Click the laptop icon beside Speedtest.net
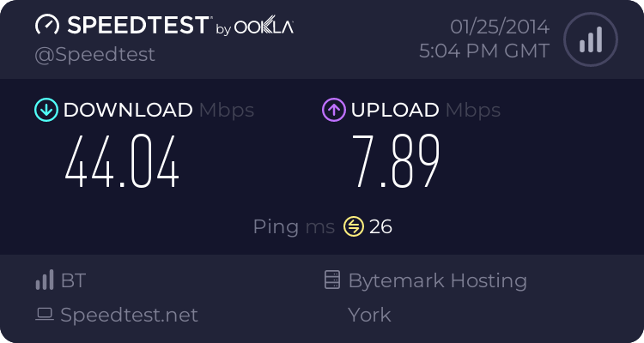 pyautogui.click(x=45, y=315)
